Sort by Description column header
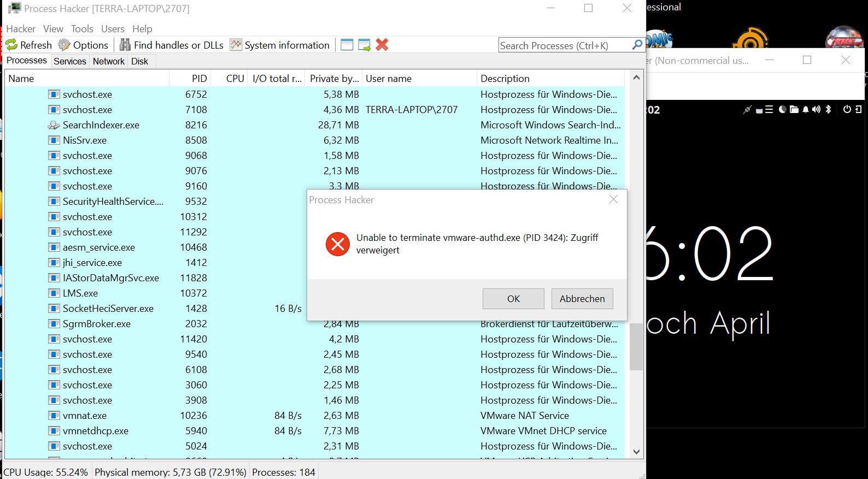The image size is (868, 479). pyautogui.click(x=550, y=78)
